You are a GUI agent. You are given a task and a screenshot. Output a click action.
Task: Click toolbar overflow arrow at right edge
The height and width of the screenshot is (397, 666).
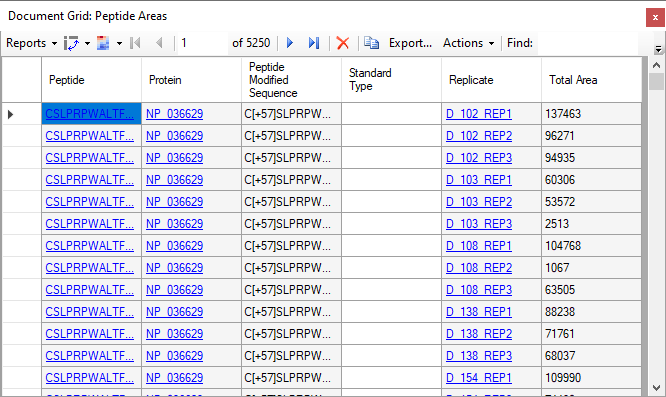coord(658,49)
